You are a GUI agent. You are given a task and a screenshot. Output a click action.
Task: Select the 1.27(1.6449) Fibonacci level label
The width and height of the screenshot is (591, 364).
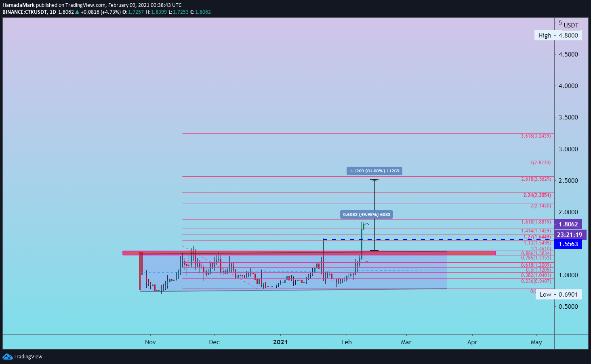(x=537, y=237)
